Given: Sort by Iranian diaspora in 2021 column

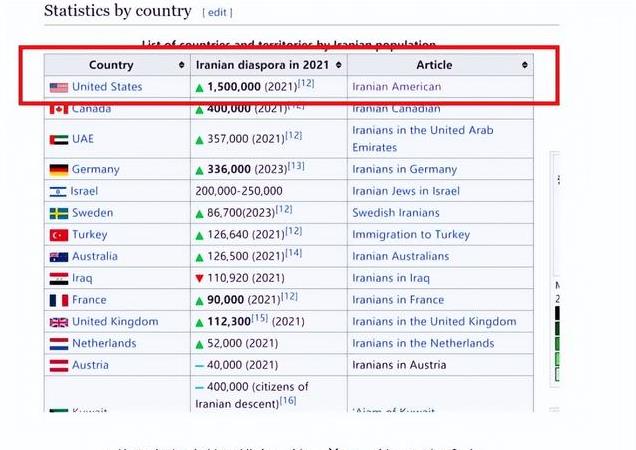Looking at the screenshot, I should 338,65.
